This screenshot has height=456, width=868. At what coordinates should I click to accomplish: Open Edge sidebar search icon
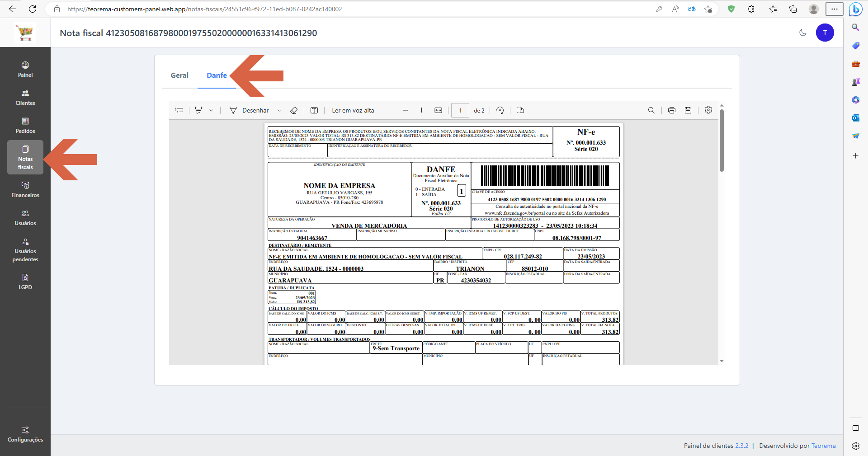(x=855, y=28)
